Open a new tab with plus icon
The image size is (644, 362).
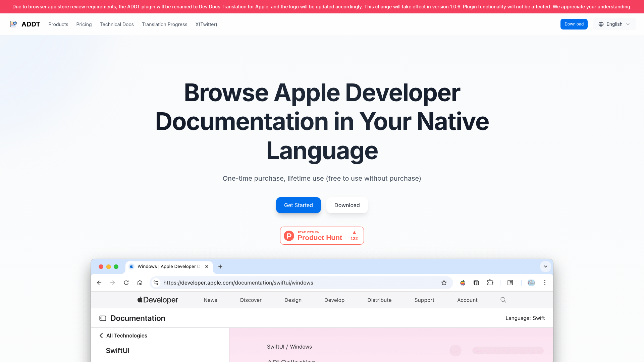[x=220, y=266]
